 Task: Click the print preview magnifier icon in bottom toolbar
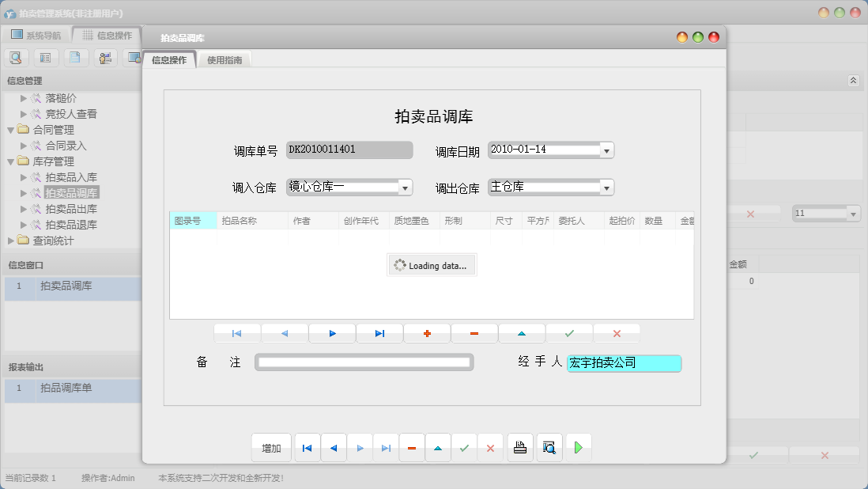(x=549, y=447)
